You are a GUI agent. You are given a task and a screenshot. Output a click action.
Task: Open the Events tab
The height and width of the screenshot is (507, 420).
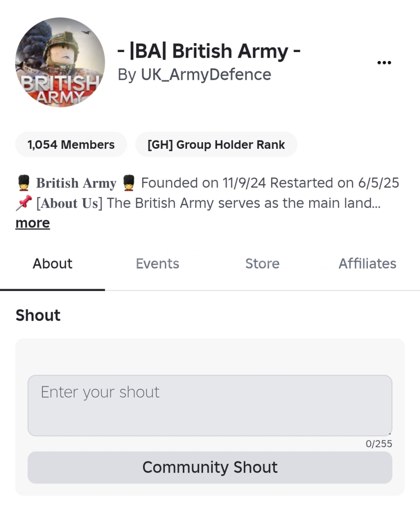[x=157, y=264]
